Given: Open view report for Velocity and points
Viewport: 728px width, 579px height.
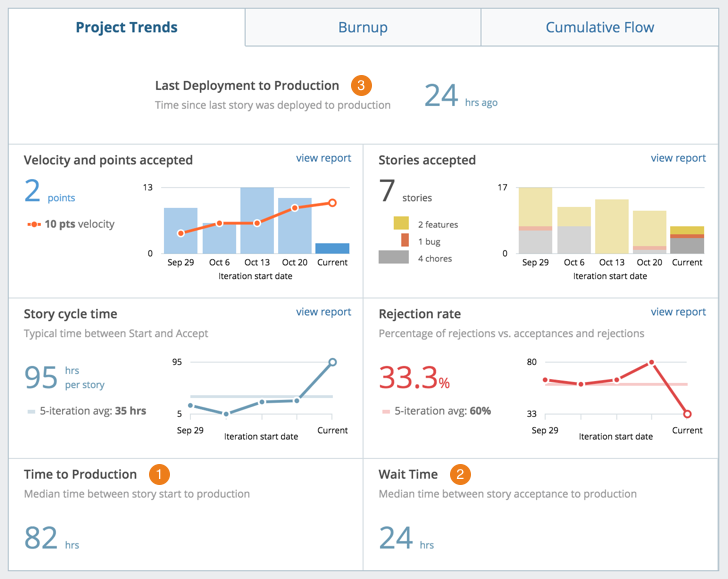Looking at the screenshot, I should pyautogui.click(x=323, y=158).
